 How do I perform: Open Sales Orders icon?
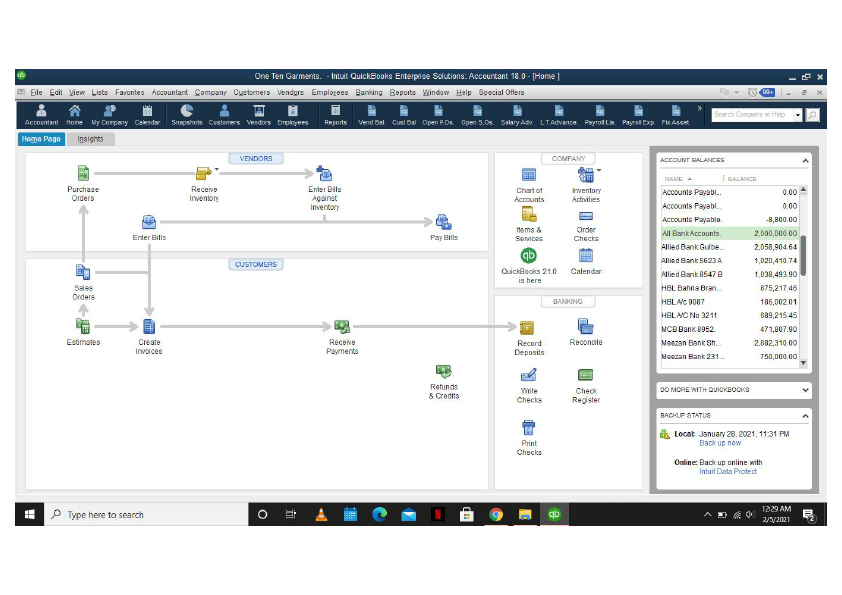point(83,272)
